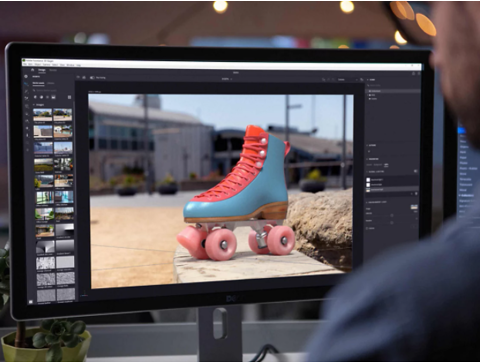The width and height of the screenshot is (480, 362).
Task: Choose the Orbit camera tool
Action: pos(27,106)
